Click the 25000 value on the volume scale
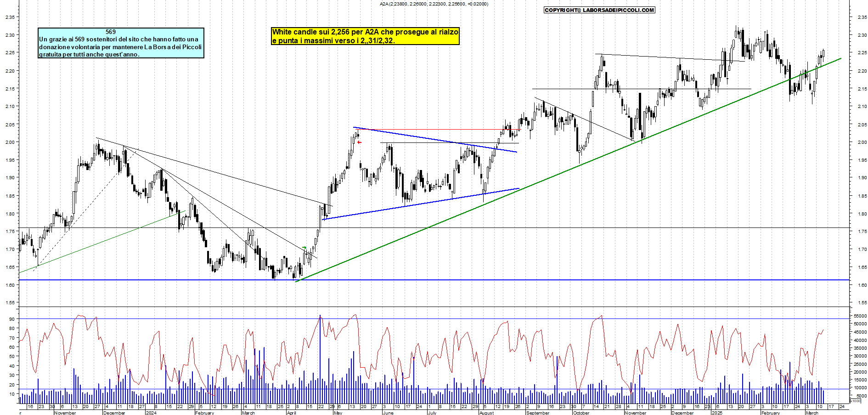The width and height of the screenshot is (868, 415). 860,364
